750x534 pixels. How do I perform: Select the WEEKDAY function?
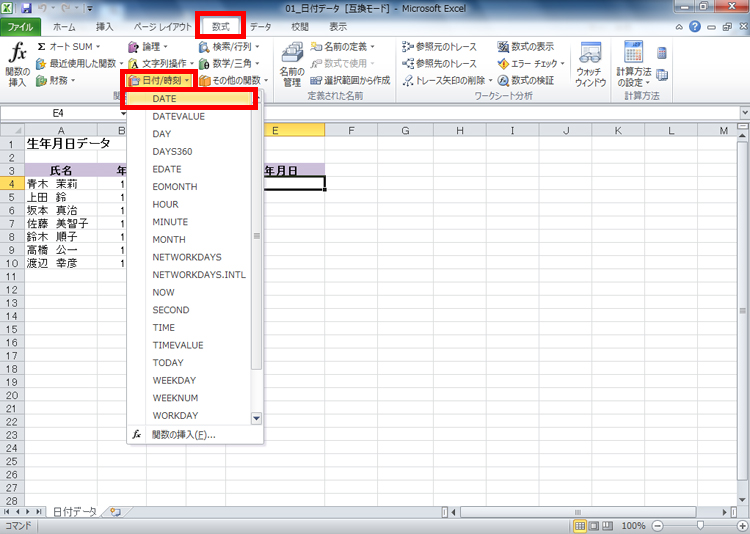tap(189, 380)
